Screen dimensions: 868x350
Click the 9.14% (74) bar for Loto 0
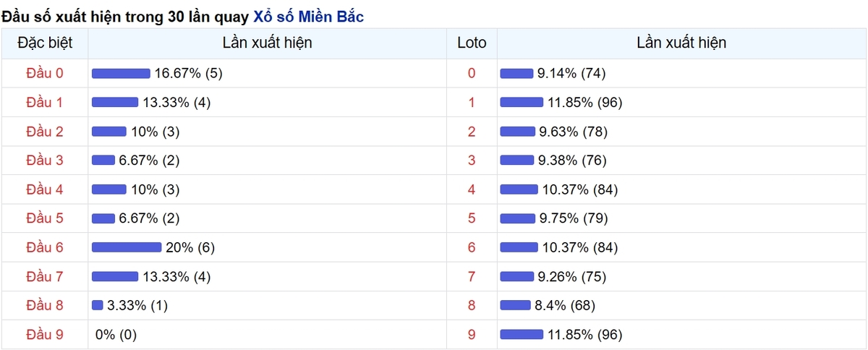click(x=516, y=73)
